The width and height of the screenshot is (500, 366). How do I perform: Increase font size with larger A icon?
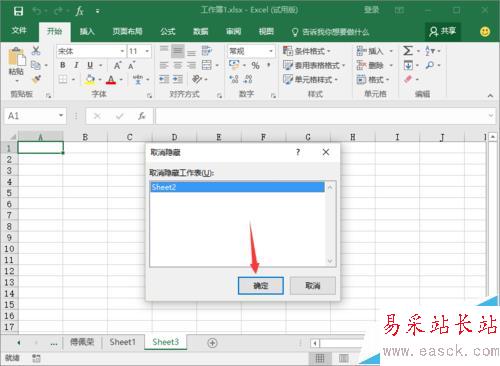pos(117,65)
